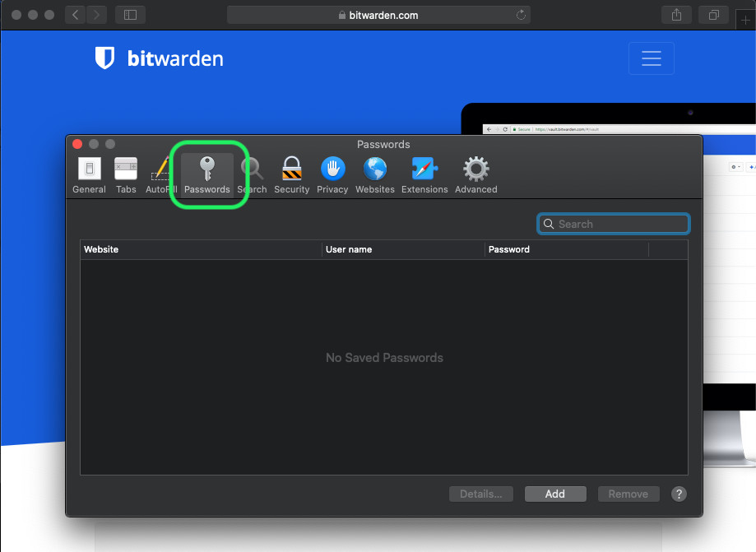Open the Websites globe preferences
The width and height of the screenshot is (756, 552).
pyautogui.click(x=375, y=175)
